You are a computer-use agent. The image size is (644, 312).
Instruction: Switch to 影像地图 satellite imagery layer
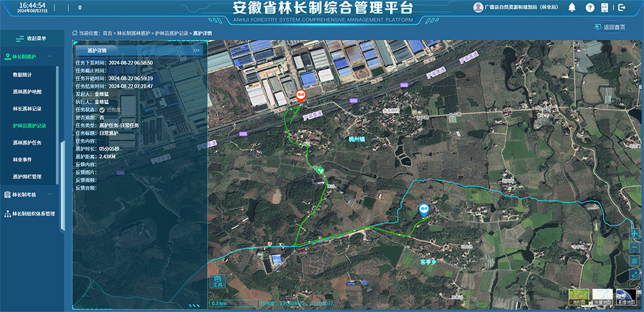pyautogui.click(x=627, y=297)
